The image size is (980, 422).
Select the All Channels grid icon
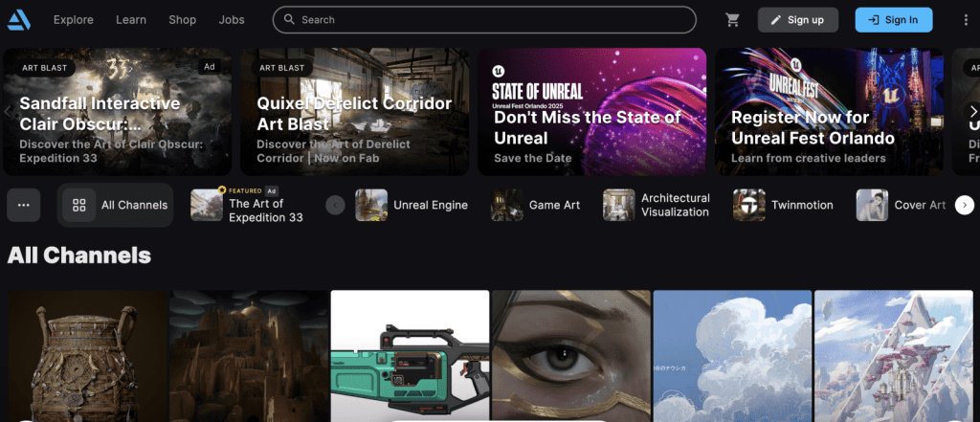(x=79, y=205)
